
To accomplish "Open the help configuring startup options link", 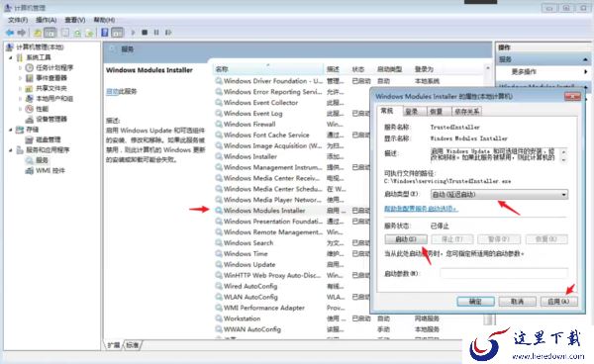I will pyautogui.click(x=421, y=209).
